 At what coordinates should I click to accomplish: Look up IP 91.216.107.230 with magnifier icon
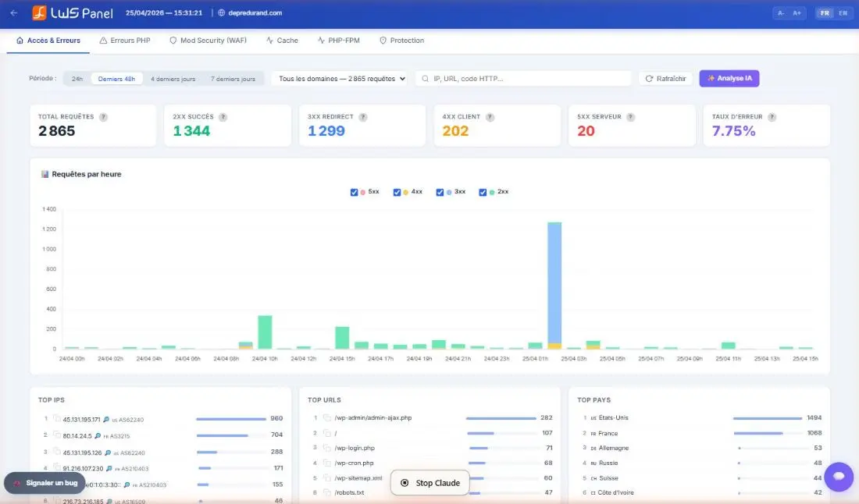(x=109, y=468)
